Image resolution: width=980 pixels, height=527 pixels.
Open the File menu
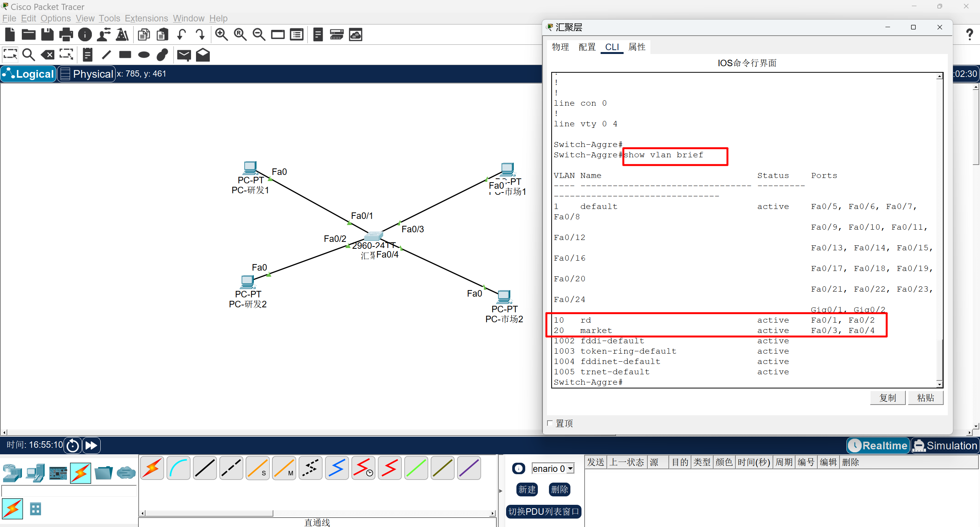pos(9,18)
